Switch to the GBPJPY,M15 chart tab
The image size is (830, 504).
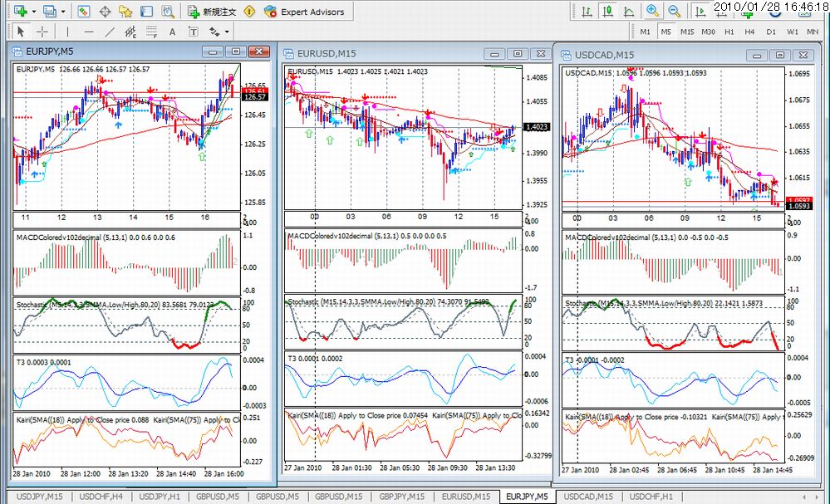tap(402, 497)
